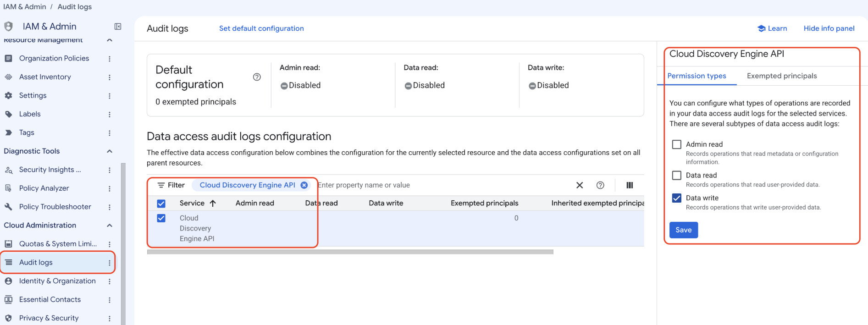Click the Admin read column header

(254, 203)
